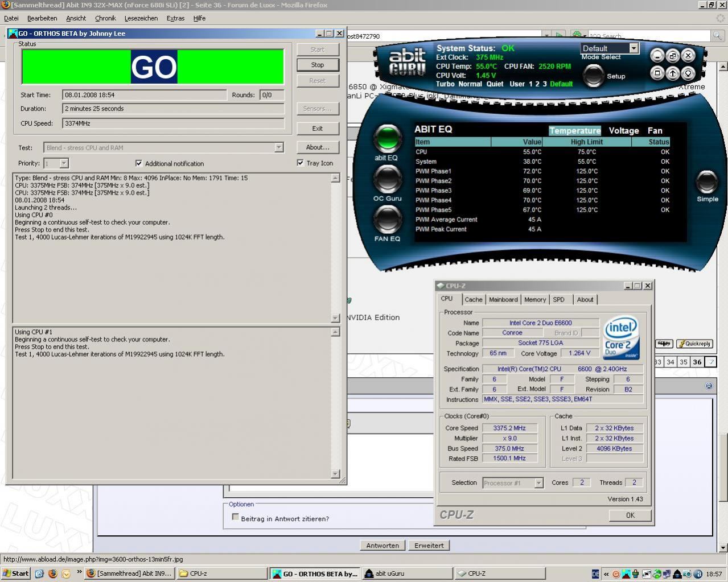Toggle the Tray Icon checkbox
This screenshot has height=582, width=728.
click(300, 163)
